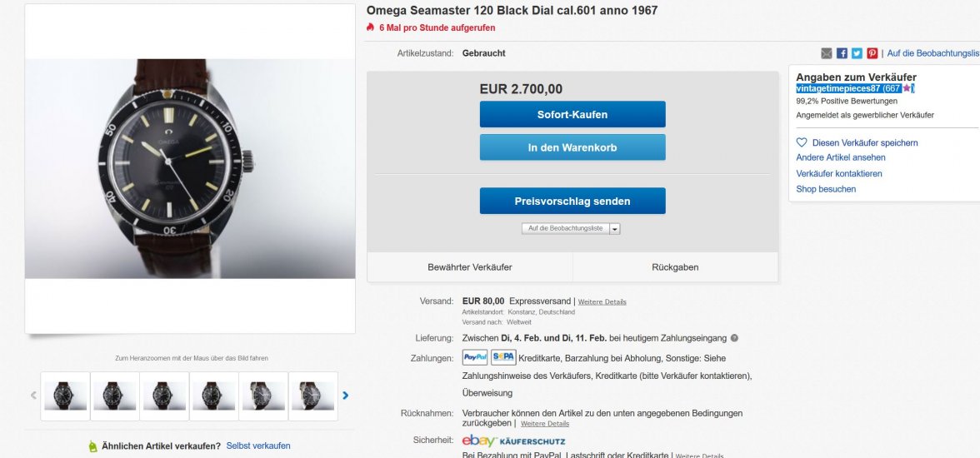Open the 'Bewährter Verkäufer' tab

pyautogui.click(x=470, y=267)
